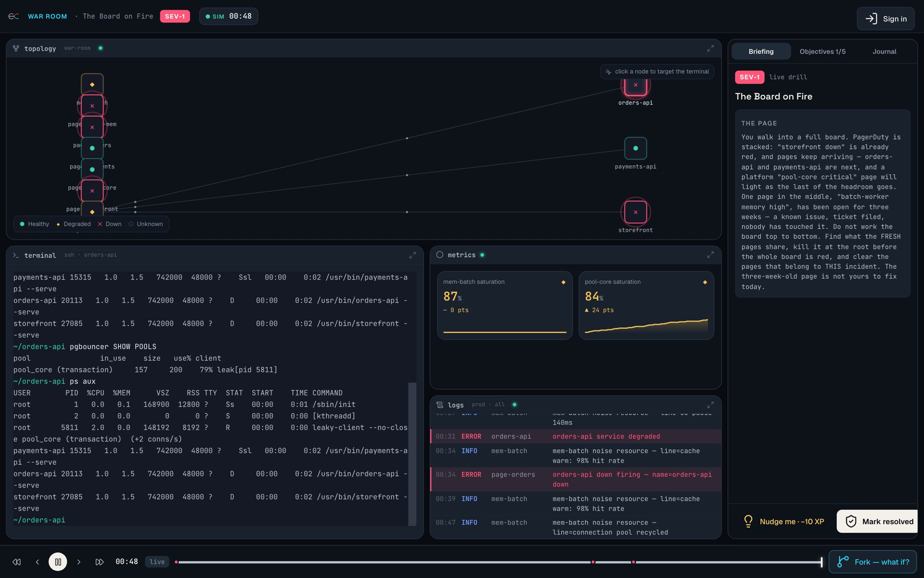The image size is (924, 578).
Task: Click the ssh · orders-api terminal target label
Action: tap(90, 255)
